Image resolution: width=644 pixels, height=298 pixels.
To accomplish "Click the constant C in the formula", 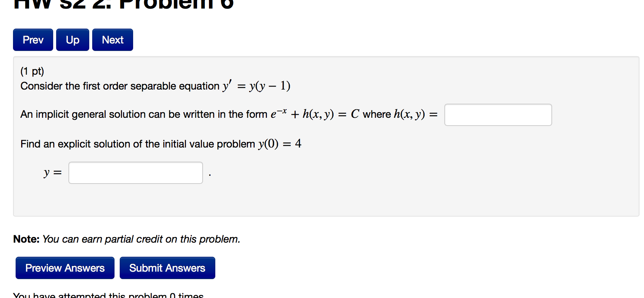I will pyautogui.click(x=355, y=114).
